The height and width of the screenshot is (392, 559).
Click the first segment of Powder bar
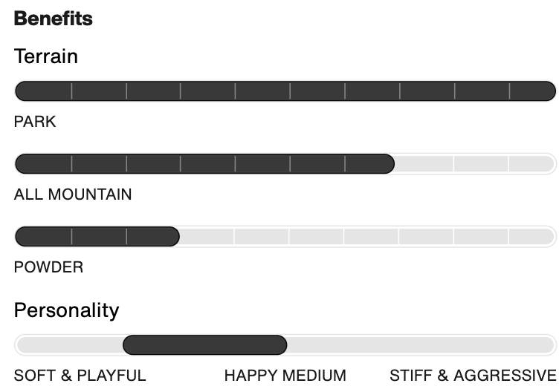pyautogui.click(x=43, y=236)
